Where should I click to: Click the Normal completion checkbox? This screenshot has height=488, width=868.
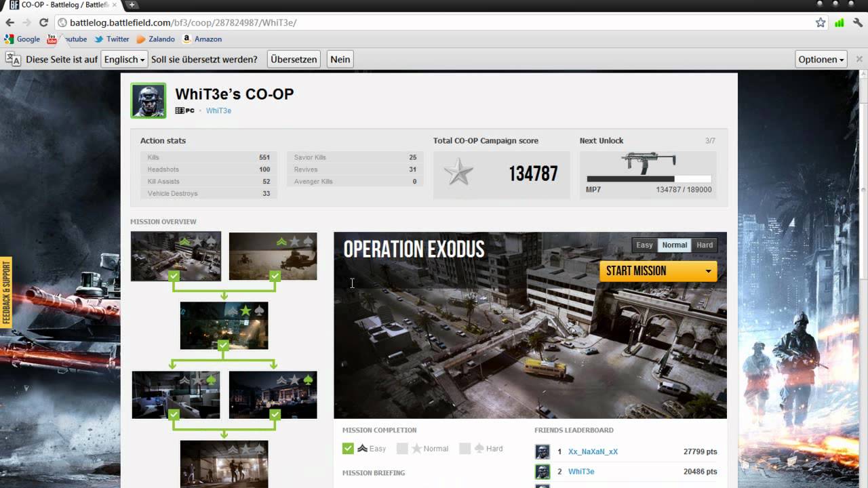[402, 448]
